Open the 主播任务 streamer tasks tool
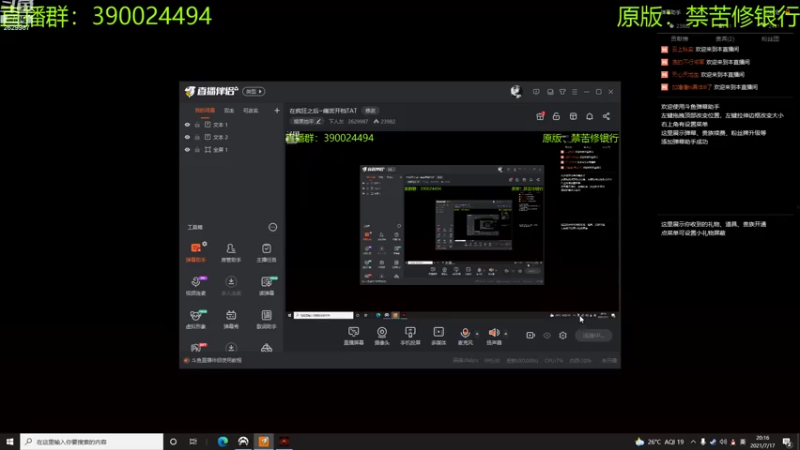The image size is (800, 450). pyautogui.click(x=266, y=252)
